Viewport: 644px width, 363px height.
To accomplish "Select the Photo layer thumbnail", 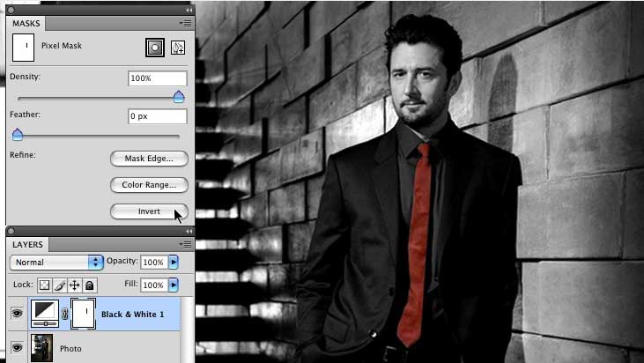I will click(42, 348).
